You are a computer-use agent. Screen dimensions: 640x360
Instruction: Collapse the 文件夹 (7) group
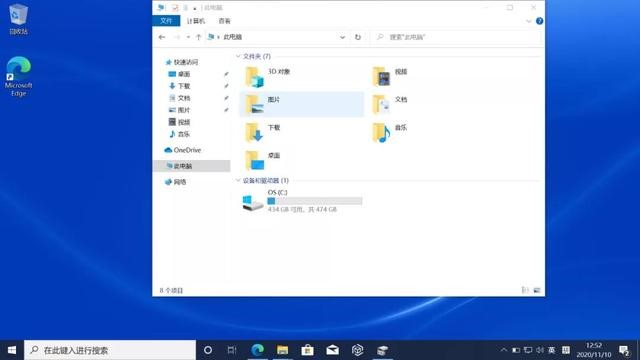click(238, 56)
